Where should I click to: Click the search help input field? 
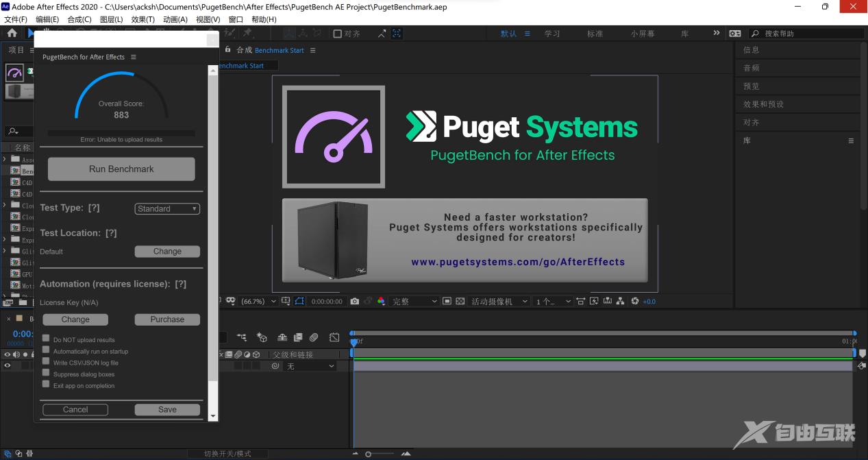[x=805, y=33]
